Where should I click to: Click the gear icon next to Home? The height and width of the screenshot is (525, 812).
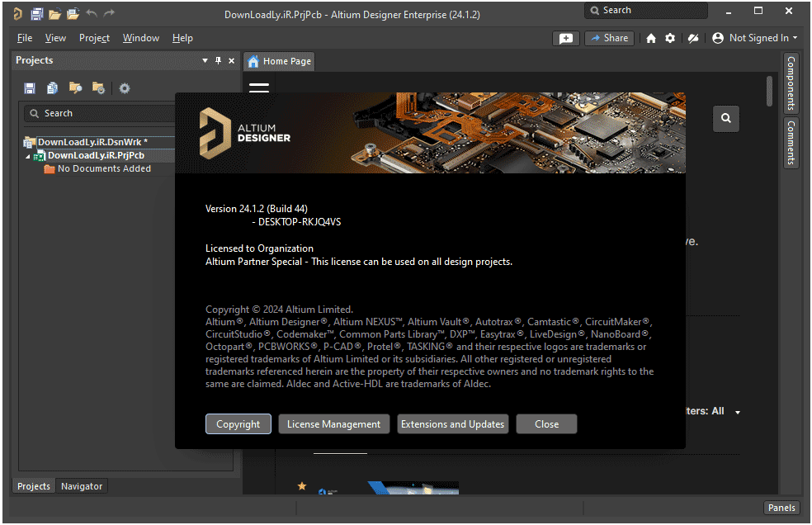click(x=670, y=38)
